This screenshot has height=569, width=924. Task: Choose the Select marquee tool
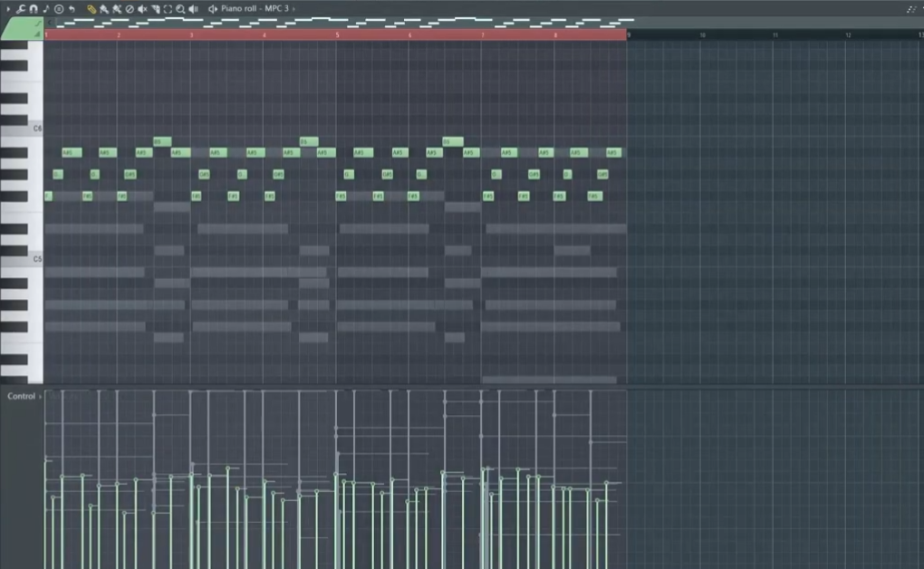coord(168,9)
